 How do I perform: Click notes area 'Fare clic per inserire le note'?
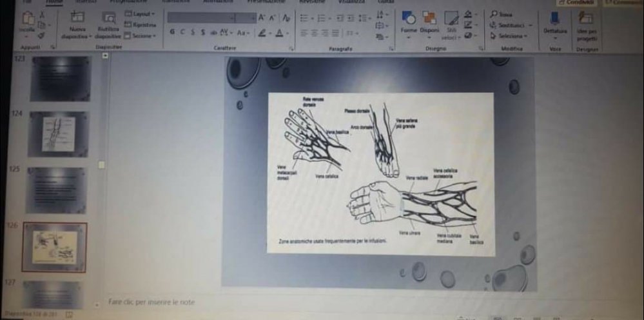pos(151,303)
